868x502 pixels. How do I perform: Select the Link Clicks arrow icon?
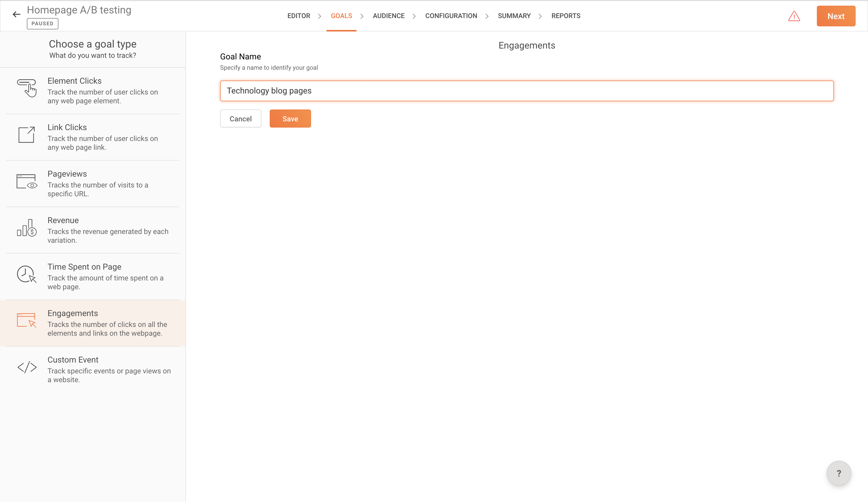click(27, 135)
